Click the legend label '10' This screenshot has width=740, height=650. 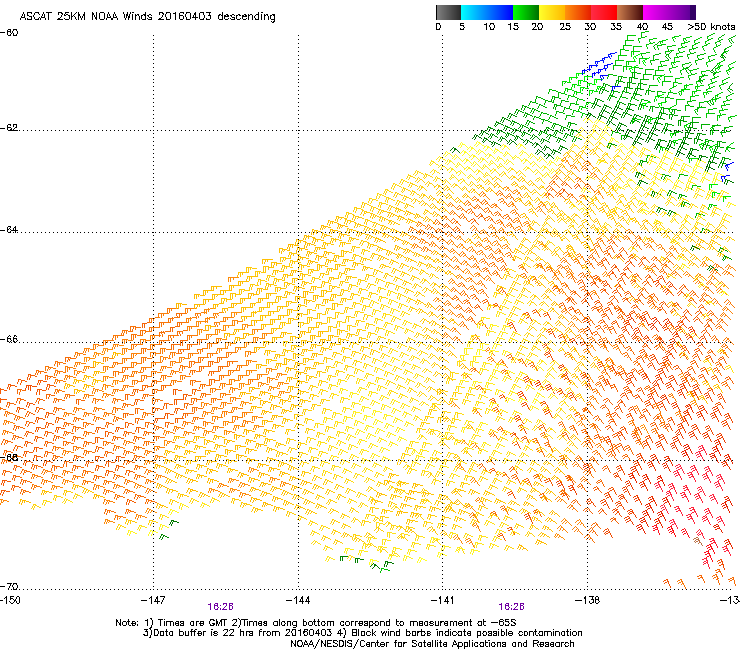489,27
